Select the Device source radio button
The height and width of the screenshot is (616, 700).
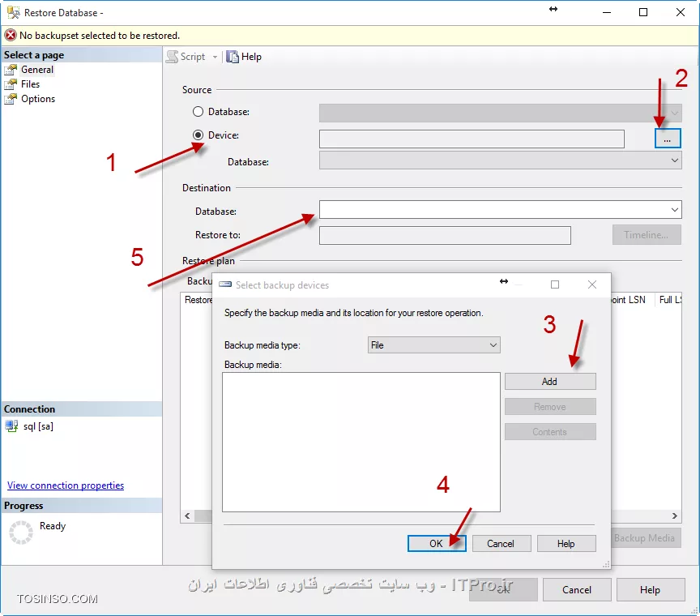[198, 135]
